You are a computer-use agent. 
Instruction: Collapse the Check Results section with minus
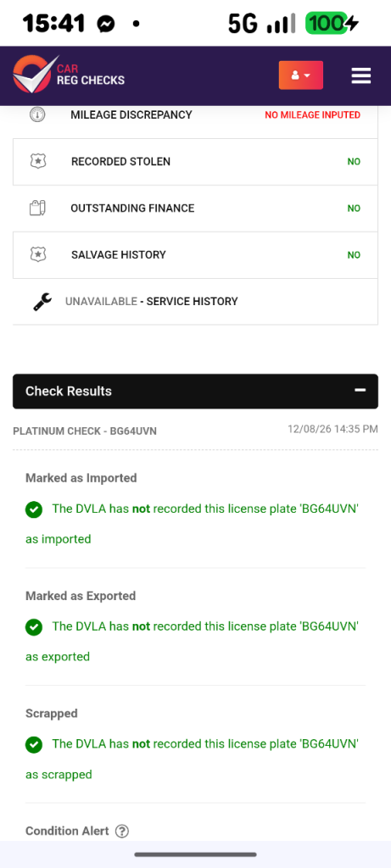pos(360,390)
